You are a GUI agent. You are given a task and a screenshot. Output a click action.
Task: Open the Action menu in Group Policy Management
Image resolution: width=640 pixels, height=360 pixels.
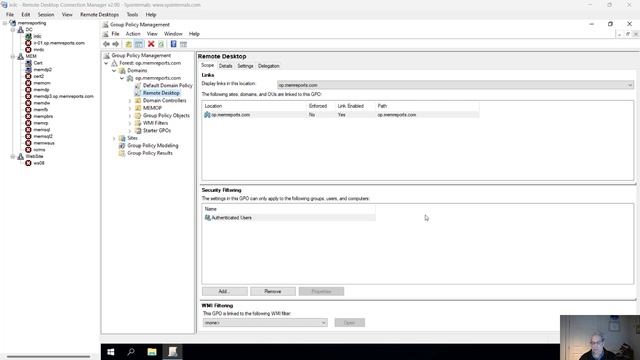[x=133, y=34]
